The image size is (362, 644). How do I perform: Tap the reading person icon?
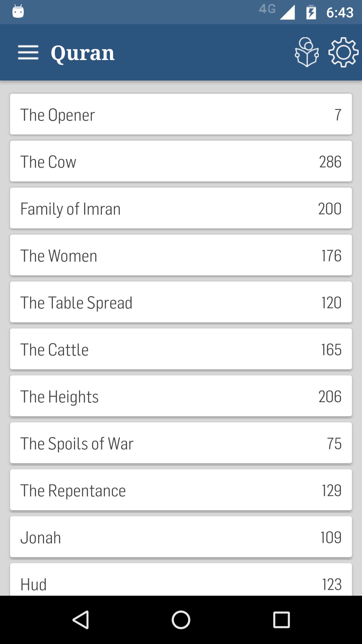click(x=306, y=52)
